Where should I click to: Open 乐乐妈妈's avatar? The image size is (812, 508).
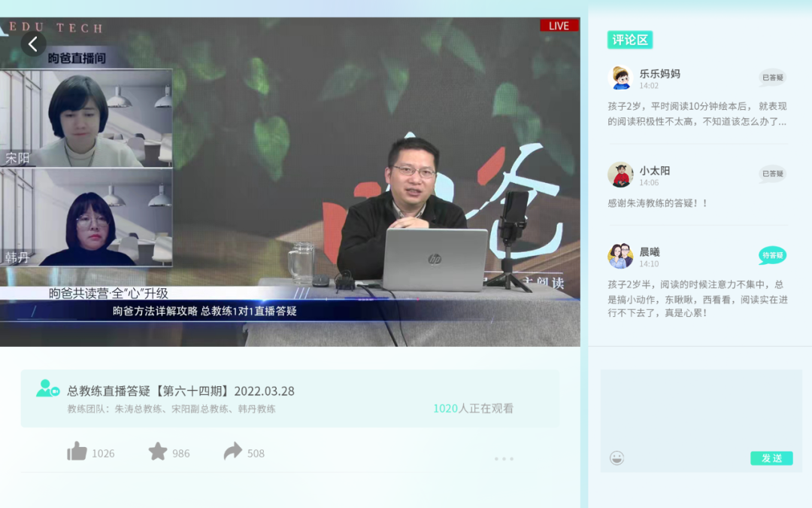620,78
